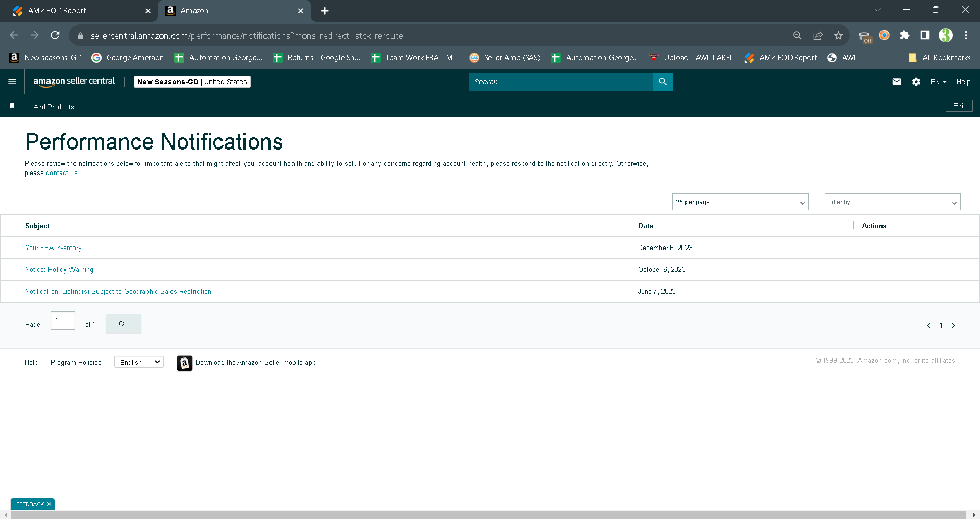
Task: Toggle the browser side panel icon
Action: pos(925,35)
